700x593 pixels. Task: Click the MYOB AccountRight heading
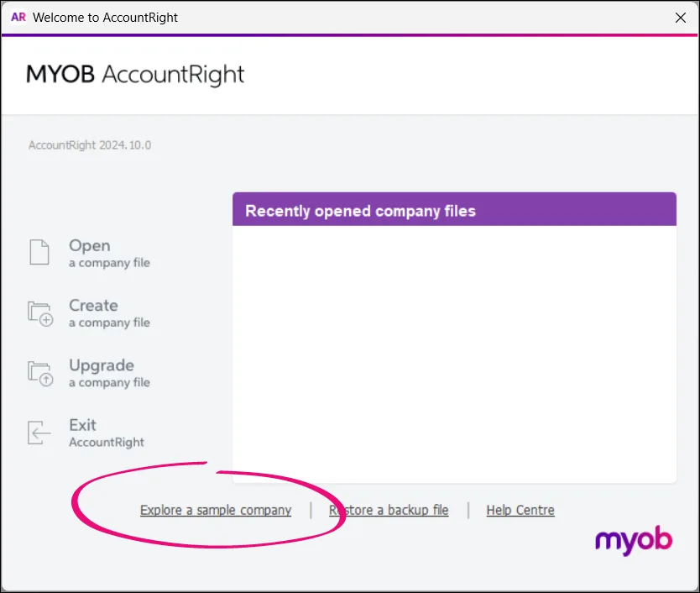click(x=135, y=74)
